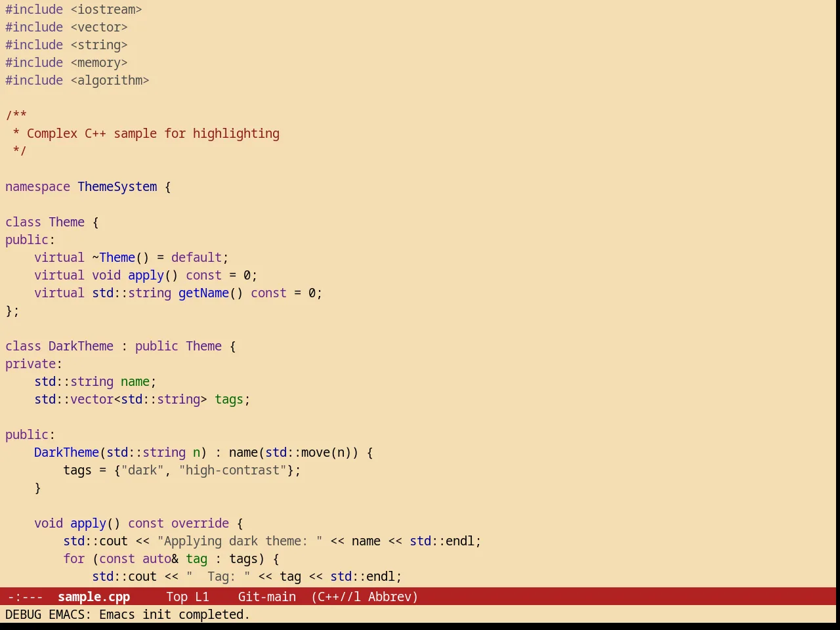
Task: Click the "for" loop keyword
Action: coord(73,558)
